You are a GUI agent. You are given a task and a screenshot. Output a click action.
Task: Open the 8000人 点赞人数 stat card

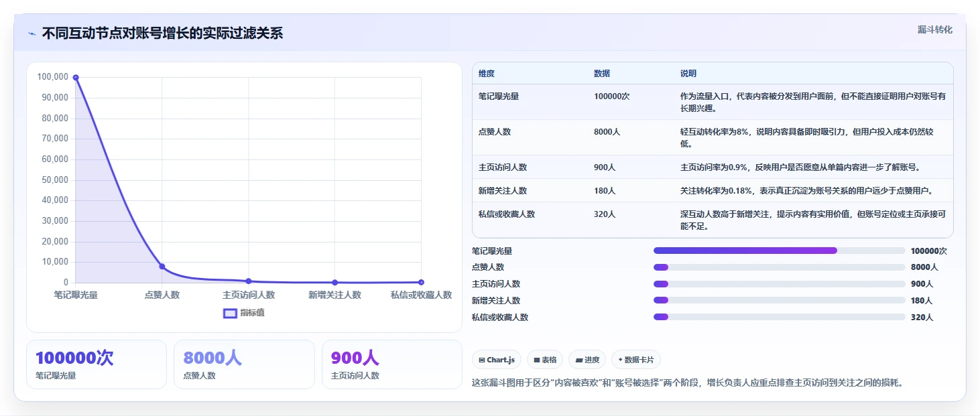(x=244, y=364)
